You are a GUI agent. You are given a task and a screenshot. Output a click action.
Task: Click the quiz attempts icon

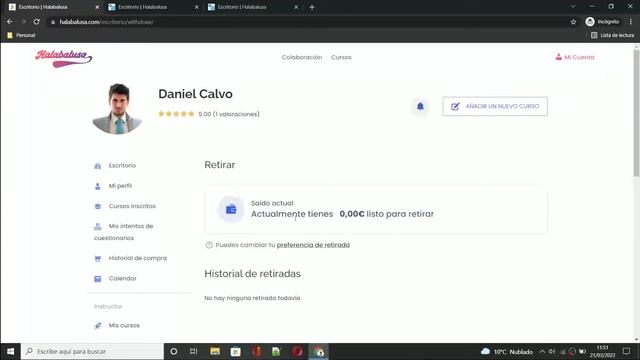tap(98, 227)
